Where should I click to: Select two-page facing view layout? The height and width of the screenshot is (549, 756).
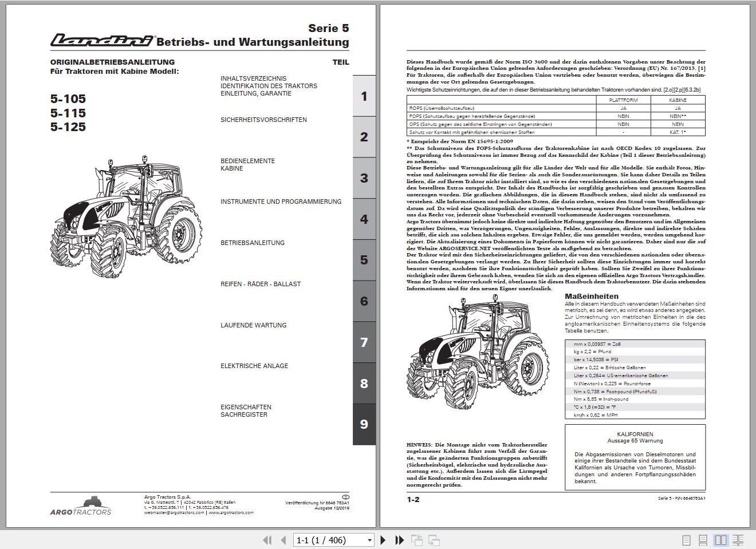click(721, 540)
